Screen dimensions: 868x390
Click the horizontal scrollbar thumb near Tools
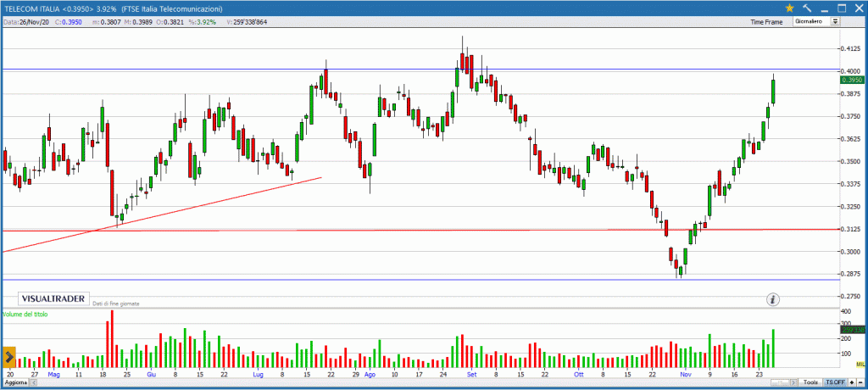pos(780,382)
